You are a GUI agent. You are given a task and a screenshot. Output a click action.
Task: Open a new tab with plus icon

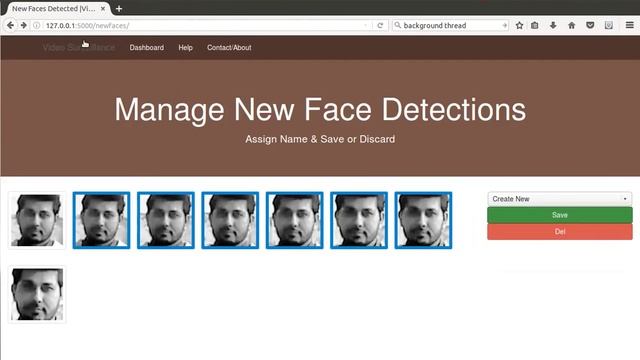[x=119, y=9]
